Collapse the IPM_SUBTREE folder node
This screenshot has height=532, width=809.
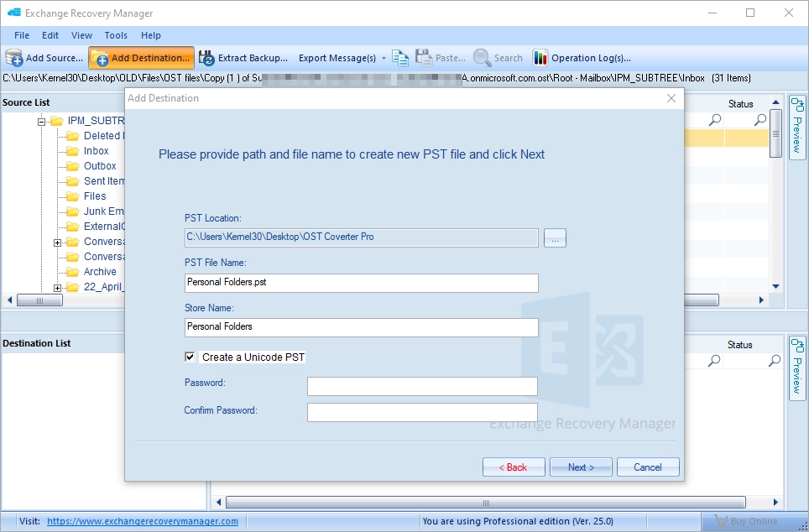[x=41, y=120]
